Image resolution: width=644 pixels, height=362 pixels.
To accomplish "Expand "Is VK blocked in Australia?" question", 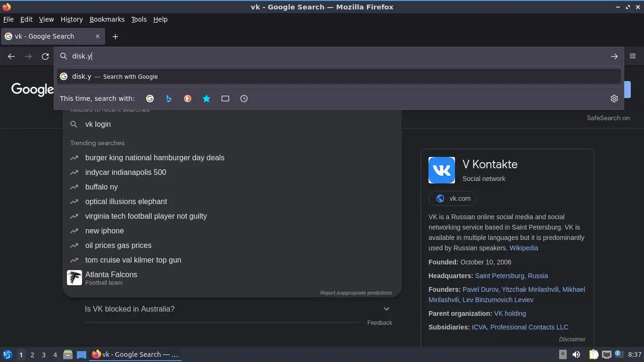I will pyautogui.click(x=238, y=309).
